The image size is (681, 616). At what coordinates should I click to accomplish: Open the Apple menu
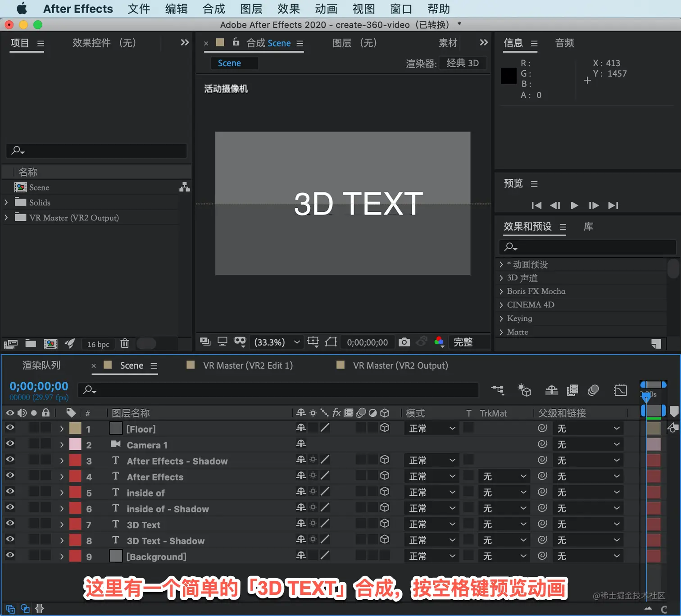pyautogui.click(x=22, y=9)
